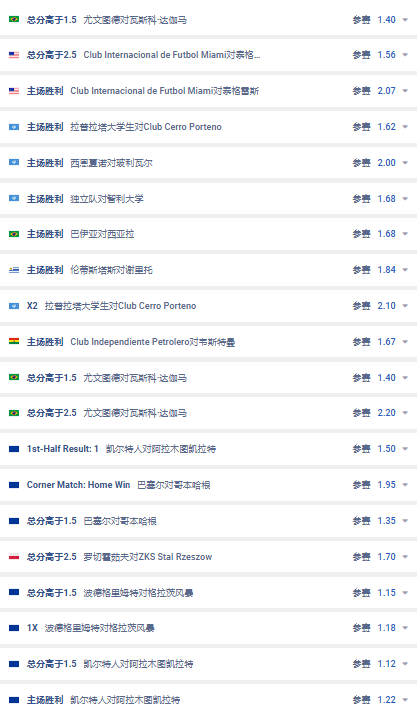Click 参赛 on the 1.56 odds row
This screenshot has height=704, width=417.
click(361, 55)
